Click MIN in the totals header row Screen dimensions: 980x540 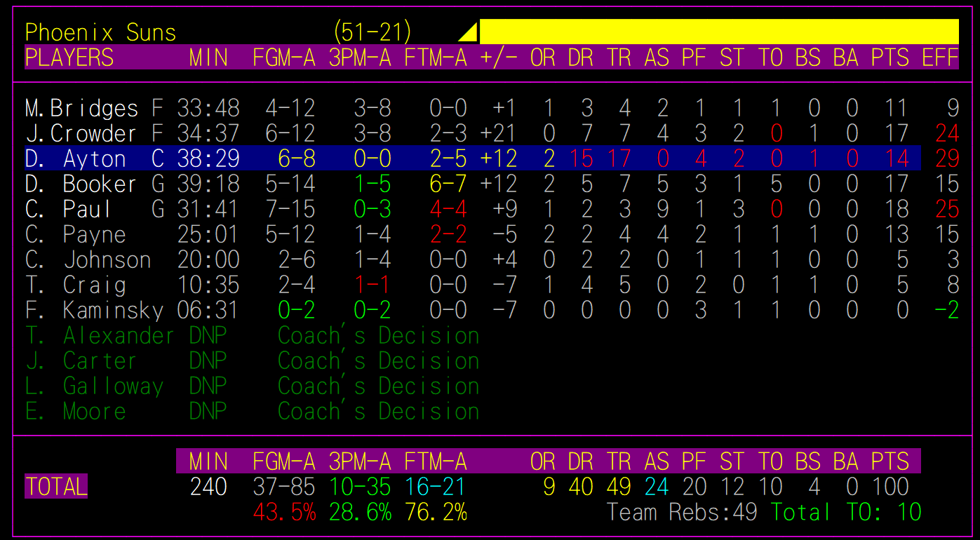coord(208,461)
